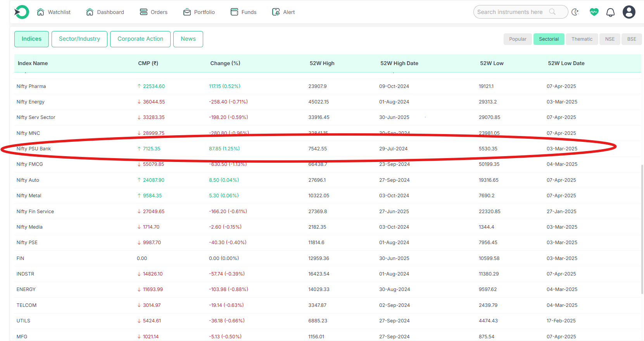Open the Funds page
Screen dimensions: 644x341
(x=243, y=12)
